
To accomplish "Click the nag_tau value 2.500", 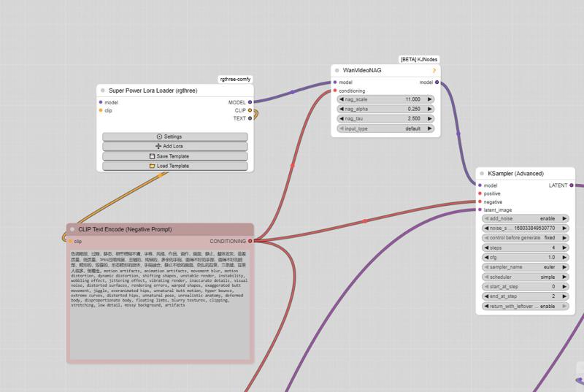I will tap(414, 119).
